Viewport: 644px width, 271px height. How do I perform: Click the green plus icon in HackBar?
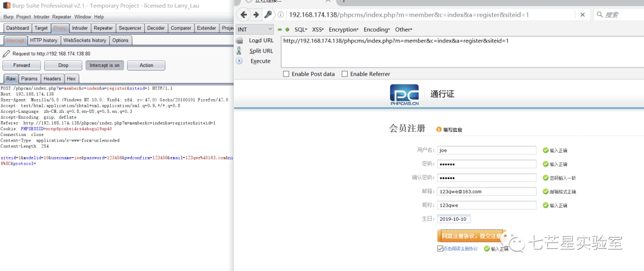pos(287,30)
